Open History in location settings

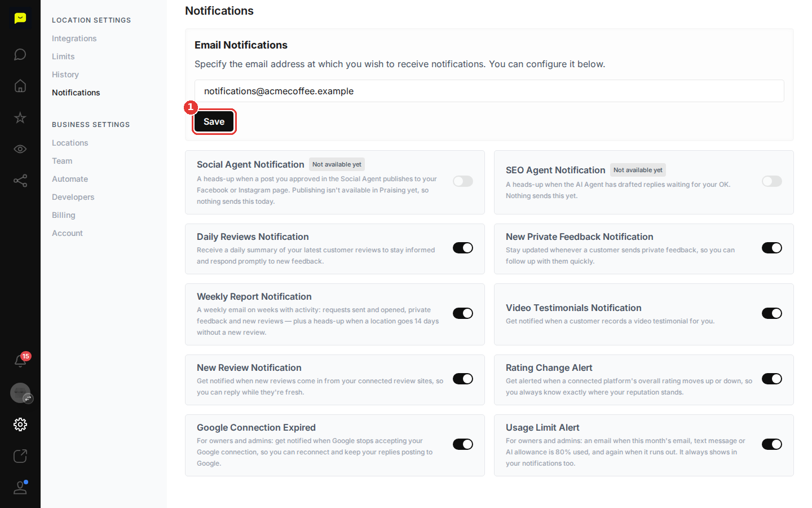pyautogui.click(x=65, y=75)
